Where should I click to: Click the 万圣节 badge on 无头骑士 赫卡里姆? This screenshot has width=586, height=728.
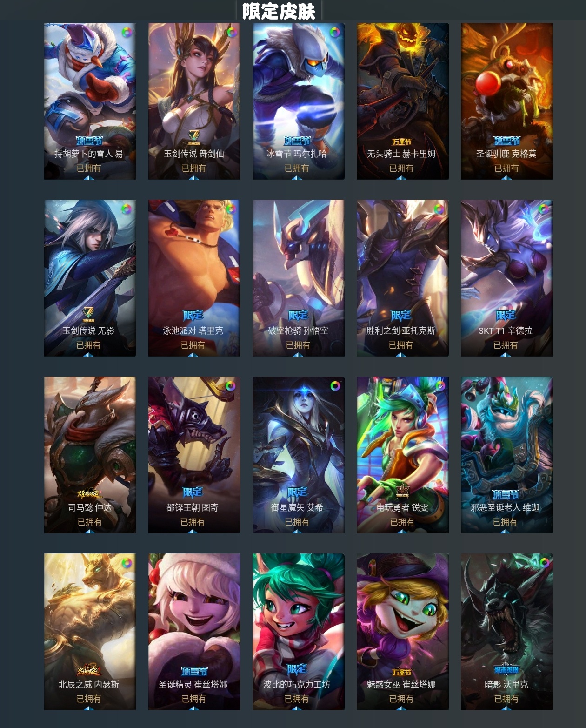(402, 141)
